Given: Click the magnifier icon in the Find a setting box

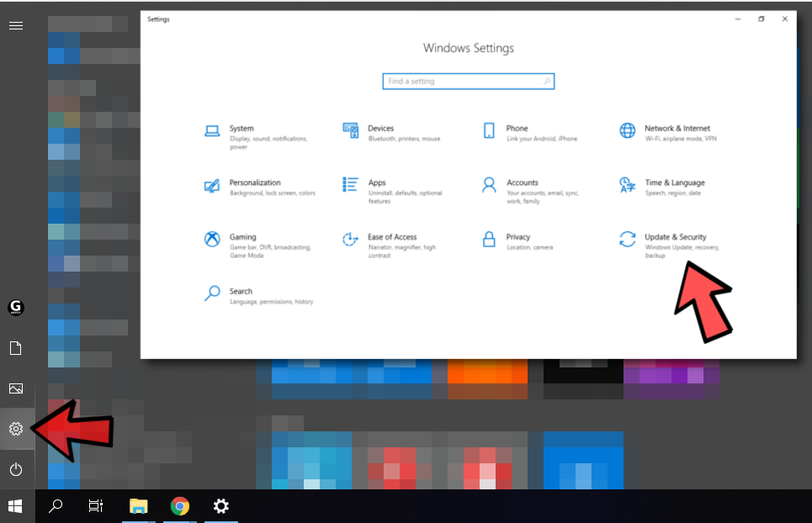Looking at the screenshot, I should tap(547, 82).
